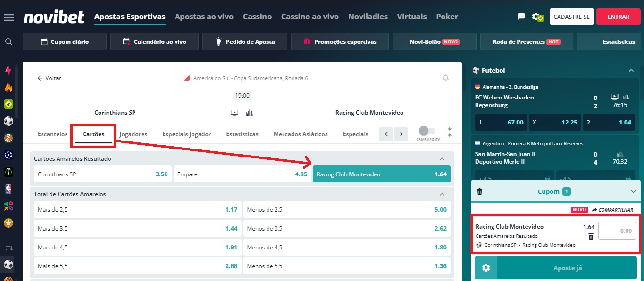644x281 pixels.
Task: Click the live stream icon for Wehen Wiesbaden match
Action: coord(614,97)
